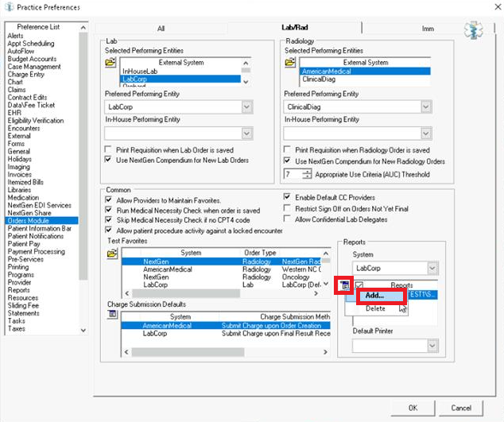Click the AUC Threshold value field

click(x=293, y=174)
